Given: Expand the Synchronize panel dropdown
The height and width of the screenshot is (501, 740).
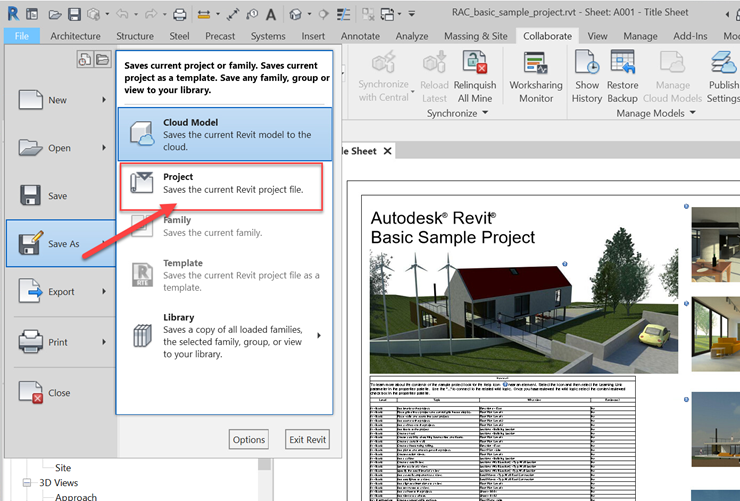Looking at the screenshot, I should click(485, 113).
